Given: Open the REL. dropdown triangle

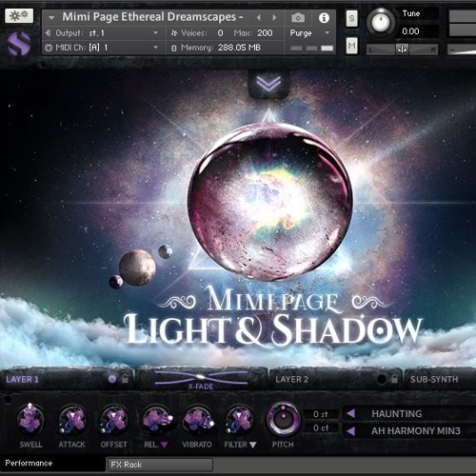Looking at the screenshot, I should [164, 445].
